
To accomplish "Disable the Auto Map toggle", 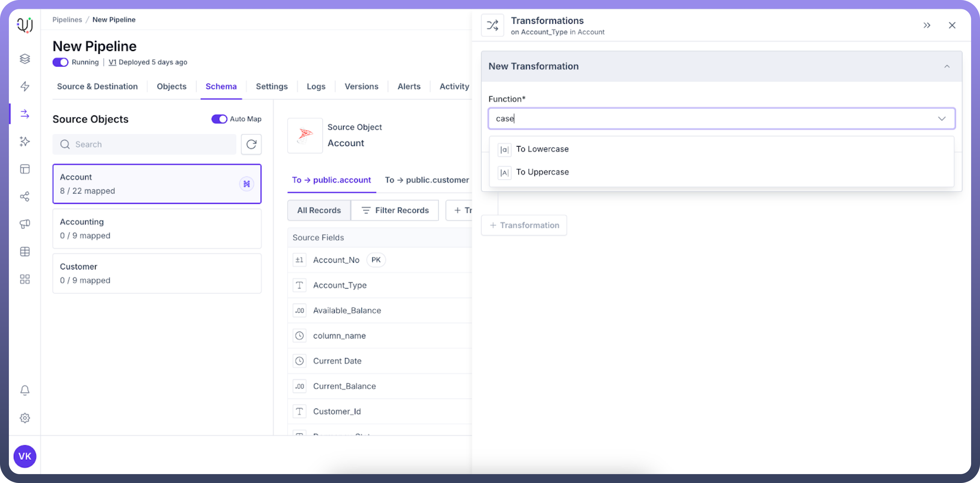I will click(x=219, y=119).
